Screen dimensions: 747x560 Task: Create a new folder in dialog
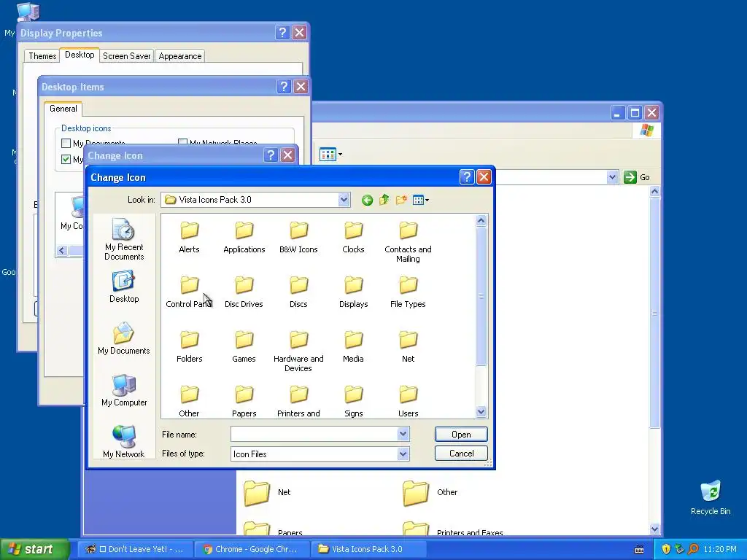click(401, 200)
